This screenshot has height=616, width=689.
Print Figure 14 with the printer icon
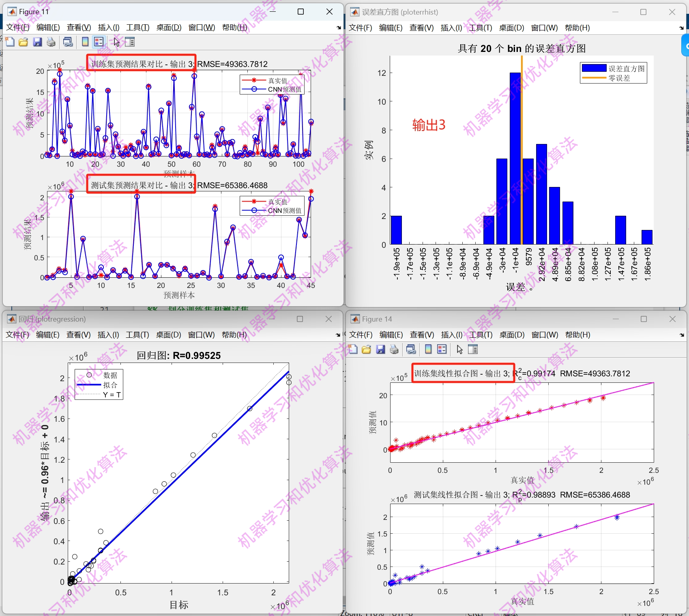(394, 349)
